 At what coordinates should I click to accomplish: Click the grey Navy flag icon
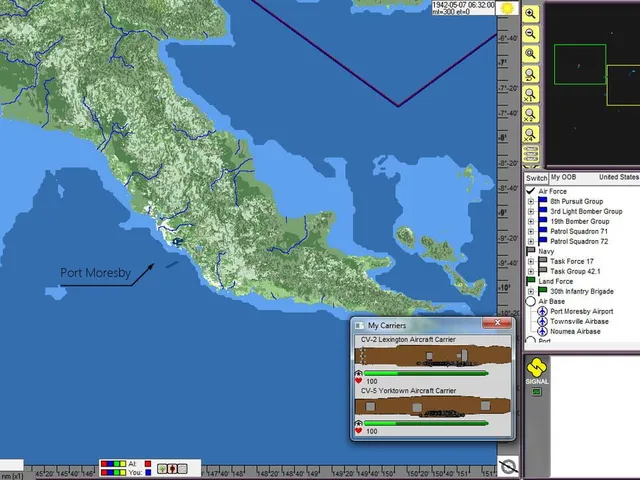coord(530,251)
